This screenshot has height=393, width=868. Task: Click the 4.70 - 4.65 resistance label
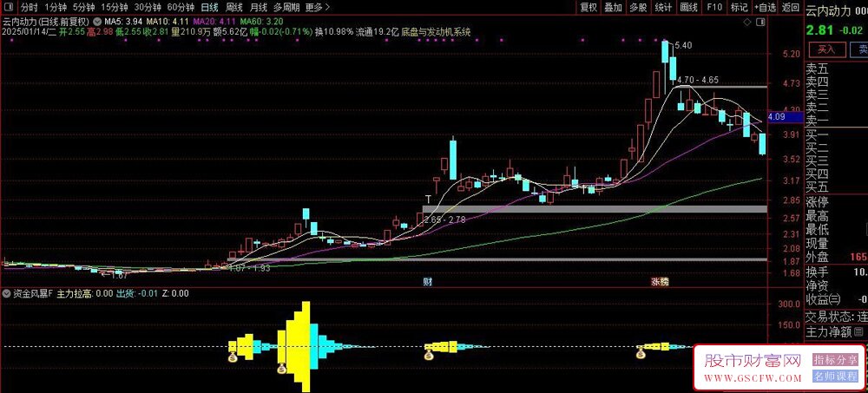click(698, 80)
